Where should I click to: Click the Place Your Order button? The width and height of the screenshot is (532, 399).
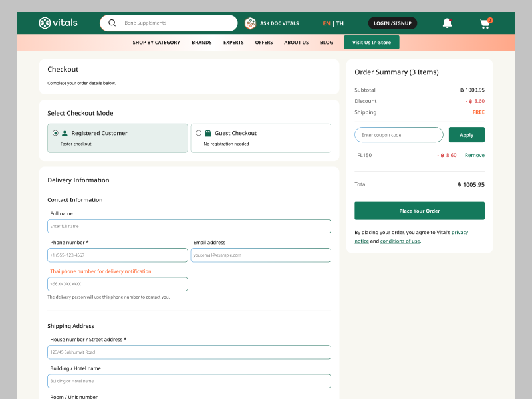(420, 211)
